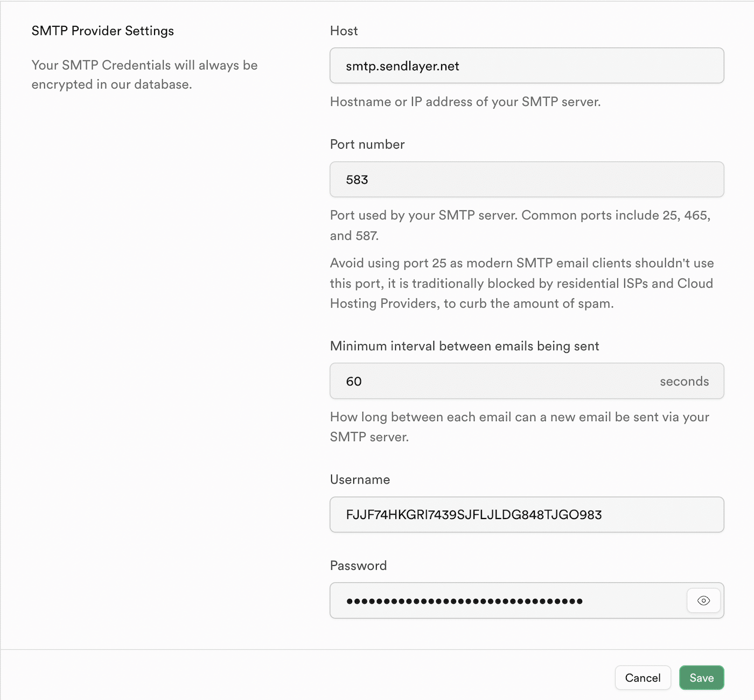Click the minimum interval description text
Image resolution: width=754 pixels, height=700 pixels.
pos(519,426)
